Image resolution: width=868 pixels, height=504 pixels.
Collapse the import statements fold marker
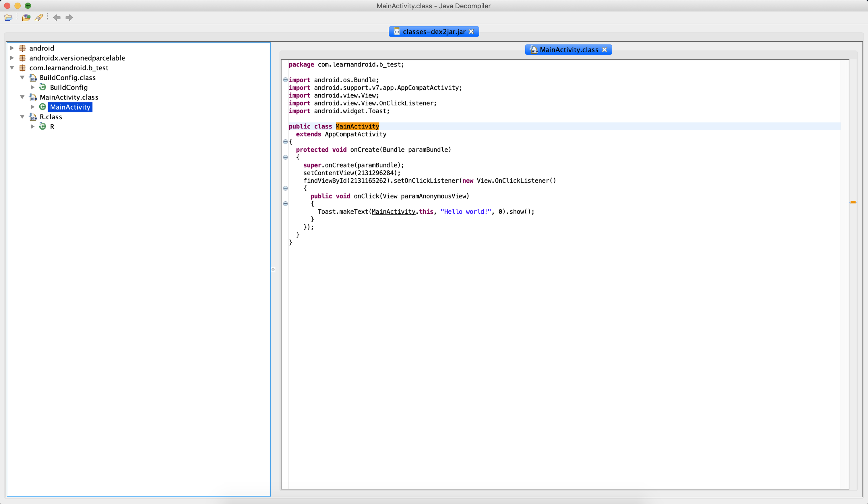pos(285,80)
